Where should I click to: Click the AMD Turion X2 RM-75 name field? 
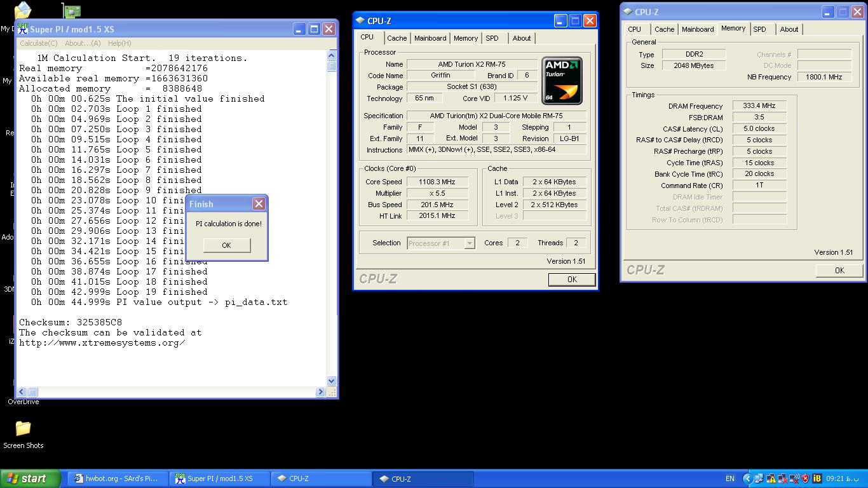click(x=471, y=64)
